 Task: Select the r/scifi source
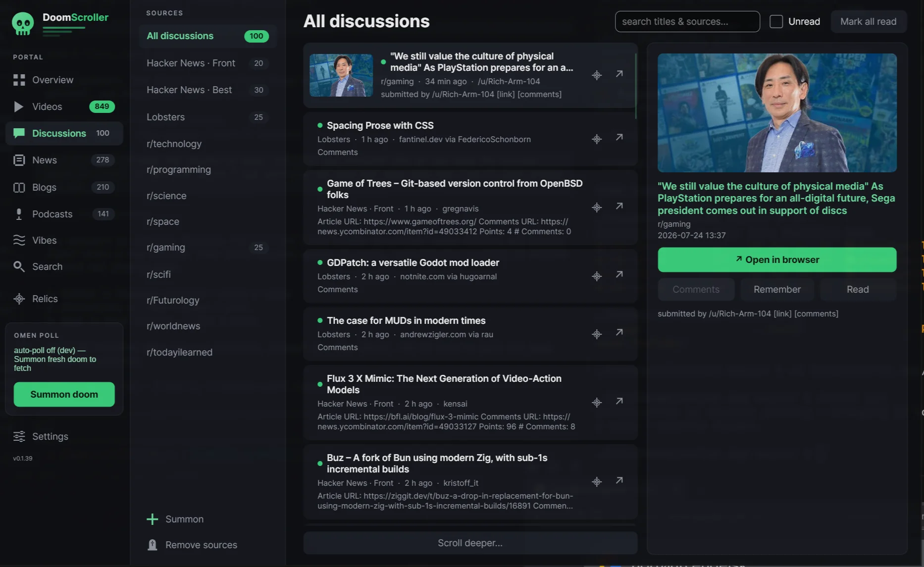pos(207,274)
